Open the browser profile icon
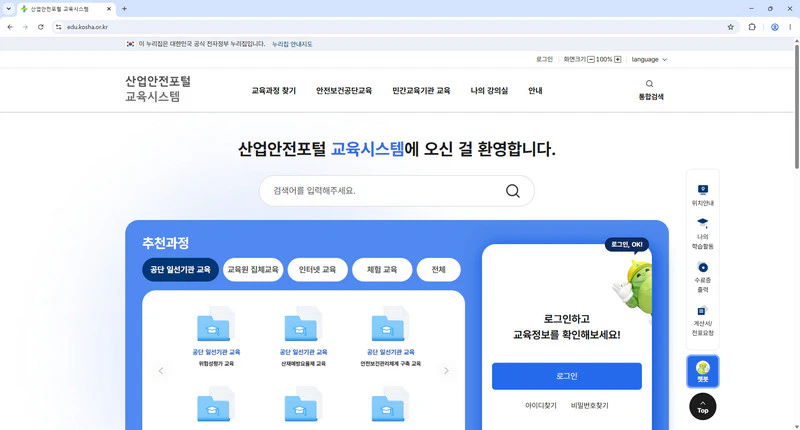 click(x=774, y=27)
